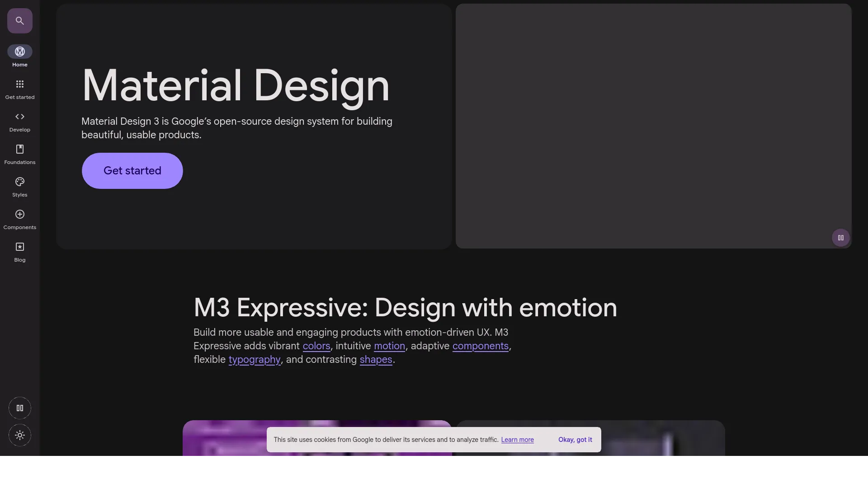Dismiss cookies with Okay, got it
Image resolution: width=868 pixels, height=488 pixels.
(575, 440)
